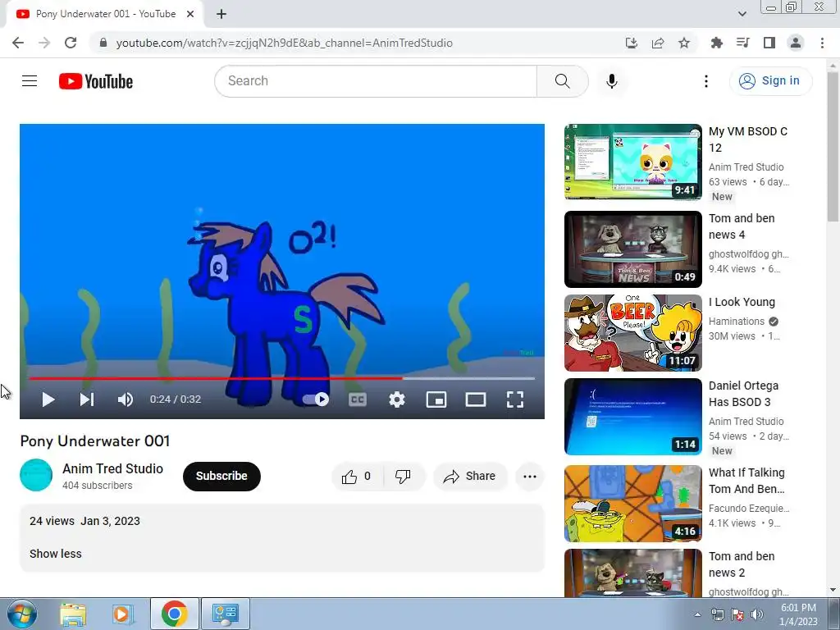Screen dimensions: 840x630
Task: Click the Sign in button
Action: pyautogui.click(x=770, y=81)
